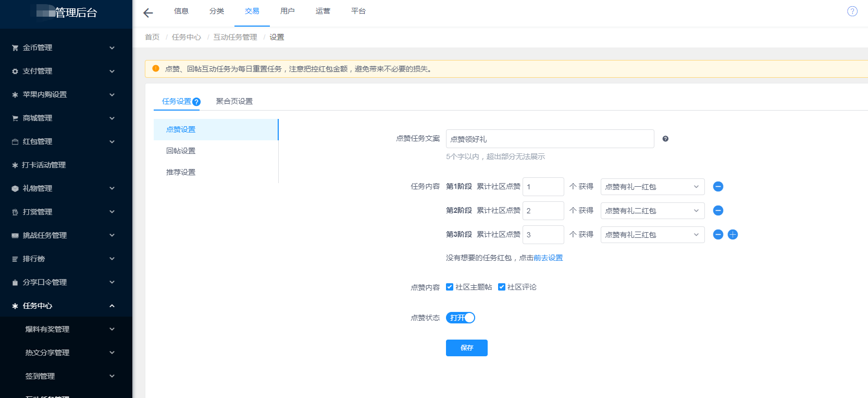This screenshot has width=868, height=398.
Task: Open the 点赞有礼三红包 dropdown
Action: click(x=652, y=235)
